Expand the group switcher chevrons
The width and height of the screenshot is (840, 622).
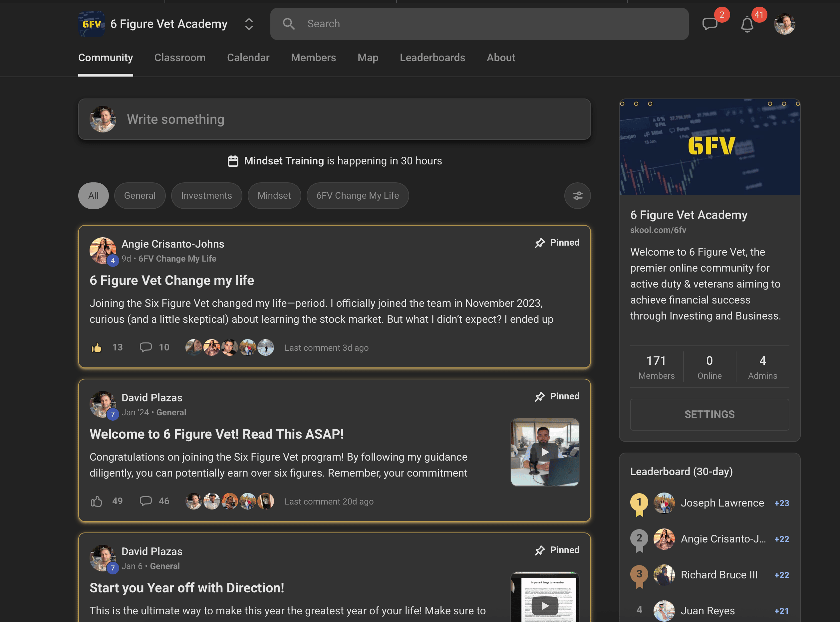point(249,24)
